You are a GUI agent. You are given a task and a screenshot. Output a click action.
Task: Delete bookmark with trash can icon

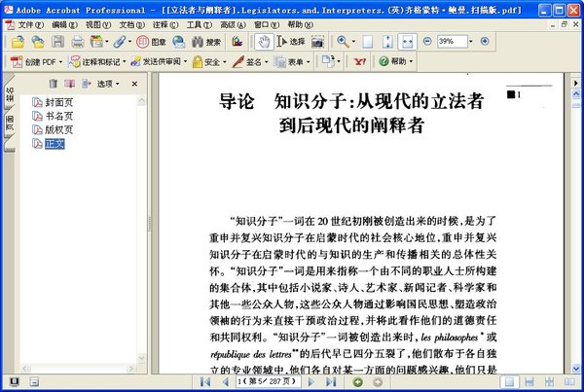[x=54, y=84]
